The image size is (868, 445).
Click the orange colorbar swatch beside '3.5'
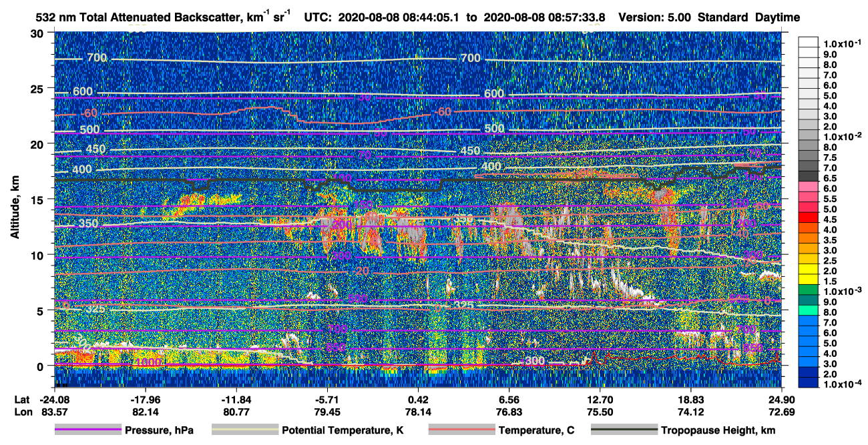809,239
